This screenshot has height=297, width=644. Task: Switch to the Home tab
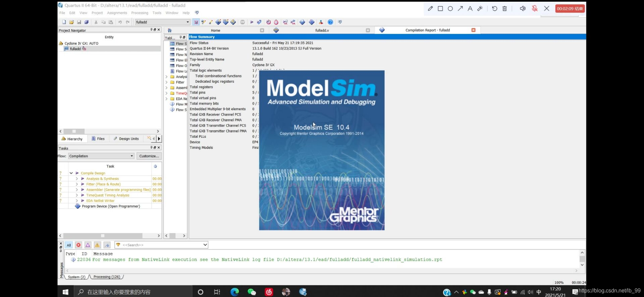point(215,30)
